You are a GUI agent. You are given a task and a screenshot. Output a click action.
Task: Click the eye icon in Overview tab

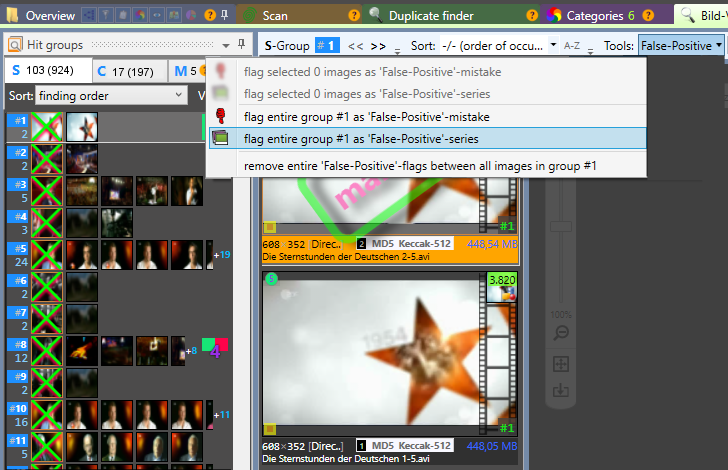click(157, 15)
